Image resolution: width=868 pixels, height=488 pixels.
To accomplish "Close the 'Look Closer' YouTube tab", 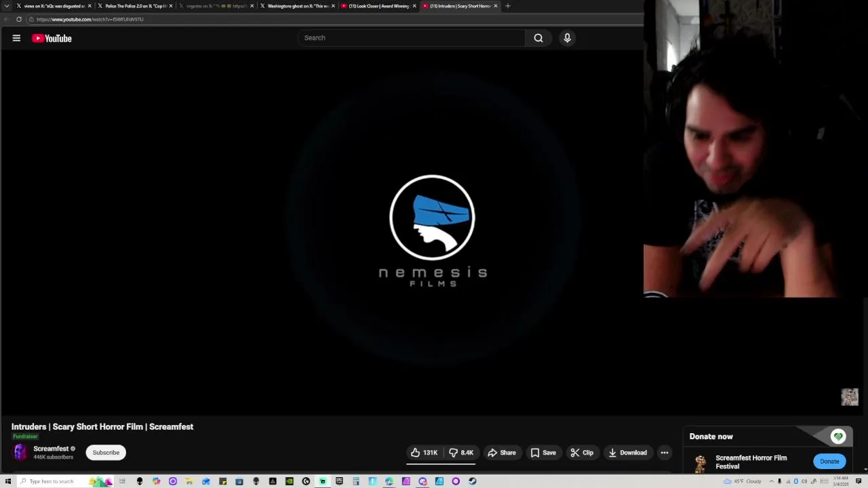I will [414, 6].
